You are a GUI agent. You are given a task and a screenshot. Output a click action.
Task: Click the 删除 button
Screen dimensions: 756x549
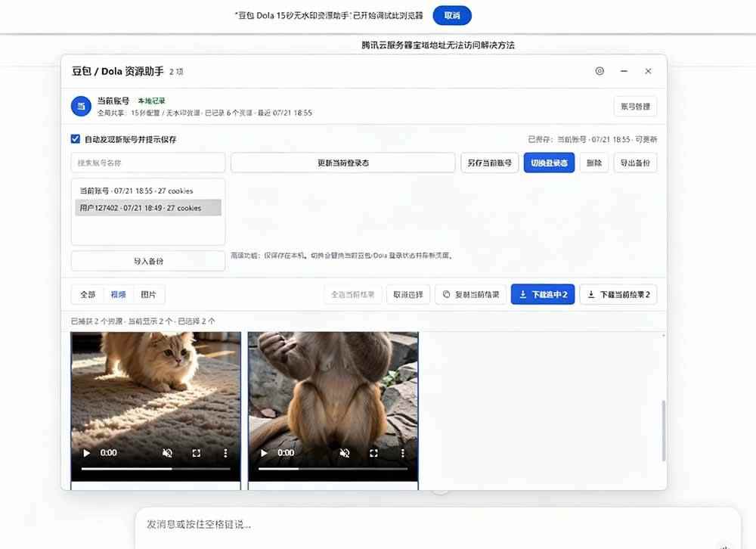coord(594,163)
